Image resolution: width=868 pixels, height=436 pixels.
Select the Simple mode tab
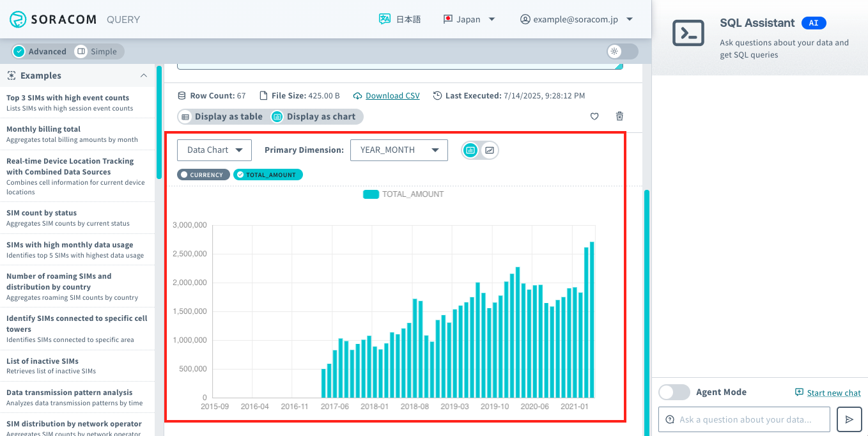97,51
